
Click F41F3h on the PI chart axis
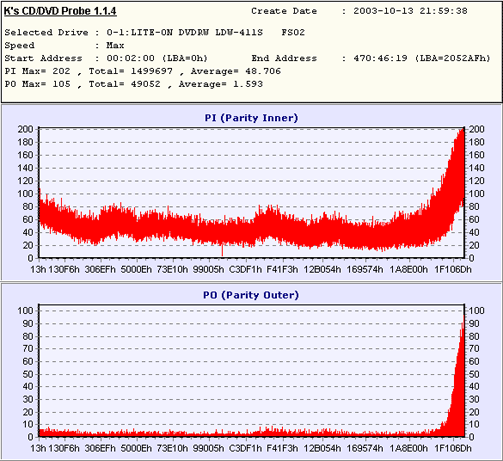(282, 270)
